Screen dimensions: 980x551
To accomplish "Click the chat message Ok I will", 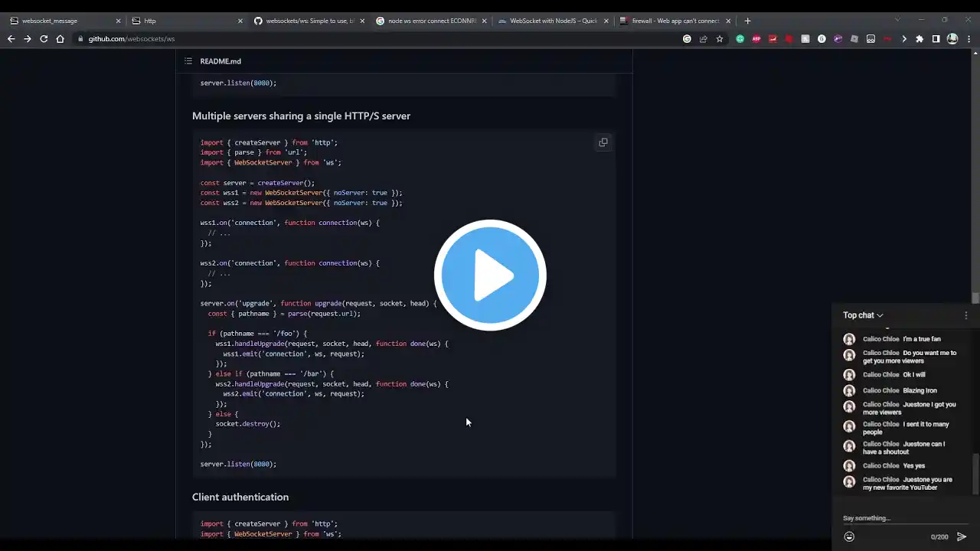I will tap(914, 375).
